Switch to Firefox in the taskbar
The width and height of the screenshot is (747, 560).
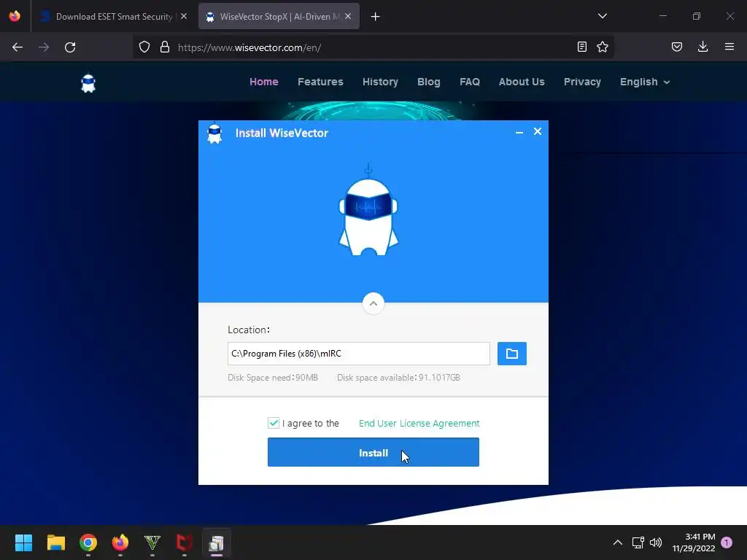point(120,542)
